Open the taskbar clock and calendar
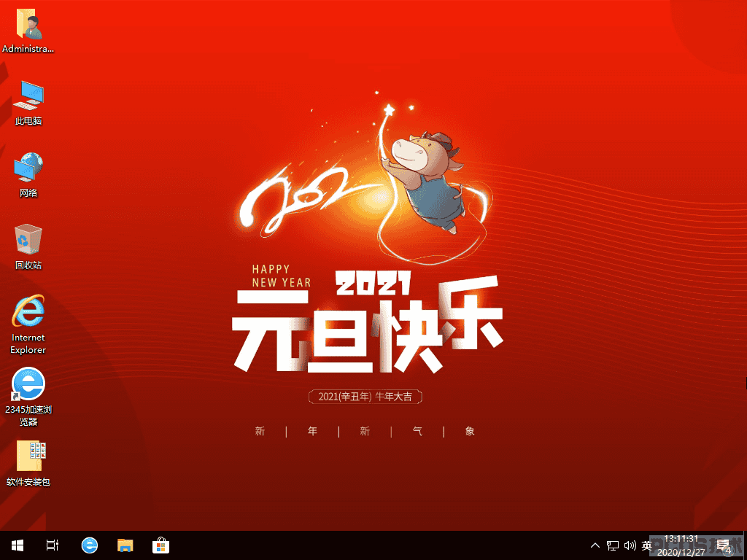Screen dimensions: 747x560 coord(681,545)
